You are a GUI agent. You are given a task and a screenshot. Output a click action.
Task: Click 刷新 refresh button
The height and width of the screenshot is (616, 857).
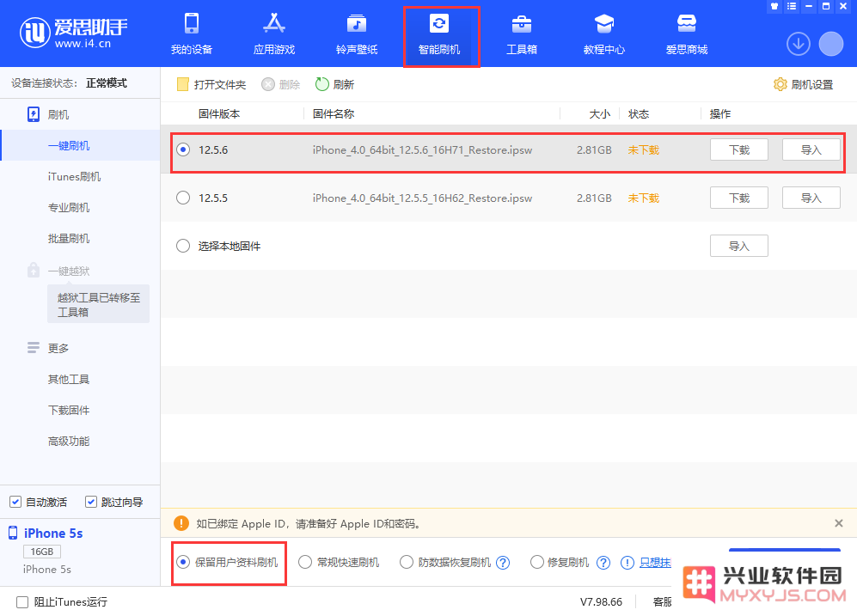pos(335,85)
